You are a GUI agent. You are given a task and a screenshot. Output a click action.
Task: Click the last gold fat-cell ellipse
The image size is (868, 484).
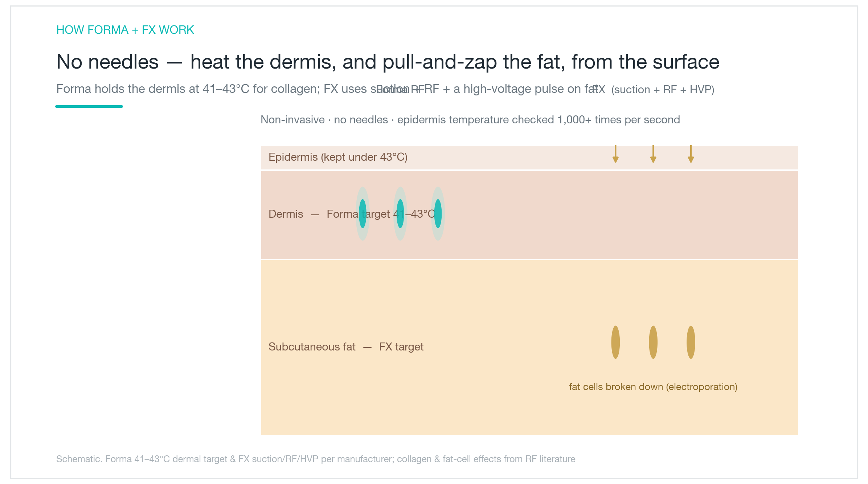point(691,342)
